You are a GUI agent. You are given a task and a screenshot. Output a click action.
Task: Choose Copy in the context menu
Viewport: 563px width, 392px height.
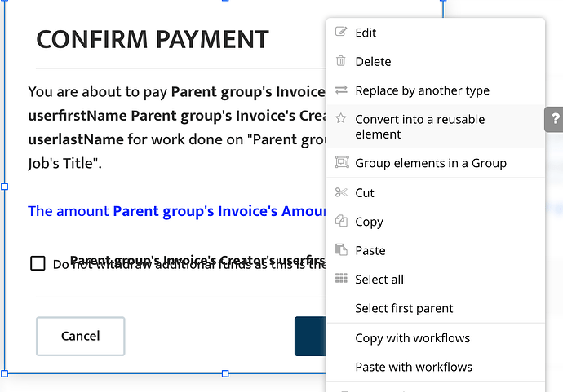tap(436, 222)
